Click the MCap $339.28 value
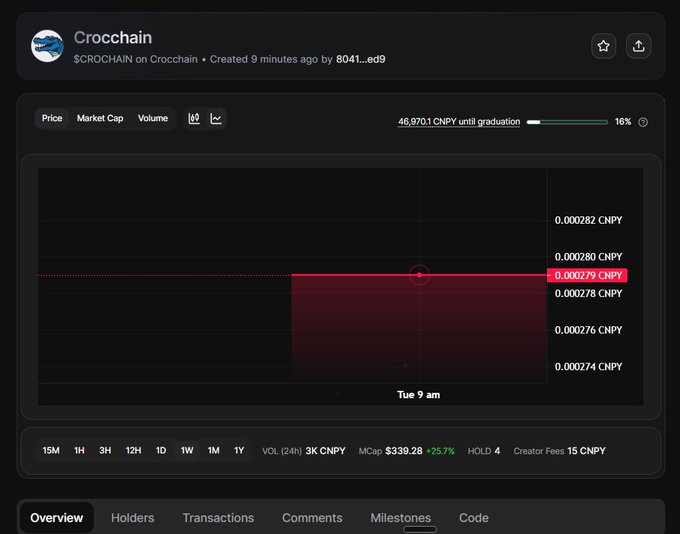680x534 pixels. (x=403, y=451)
